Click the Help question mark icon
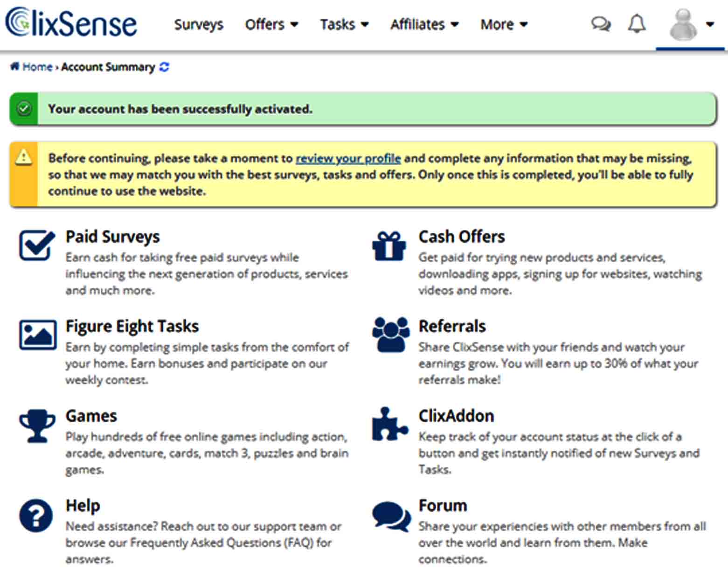This screenshot has height=571, width=728. coord(36,515)
